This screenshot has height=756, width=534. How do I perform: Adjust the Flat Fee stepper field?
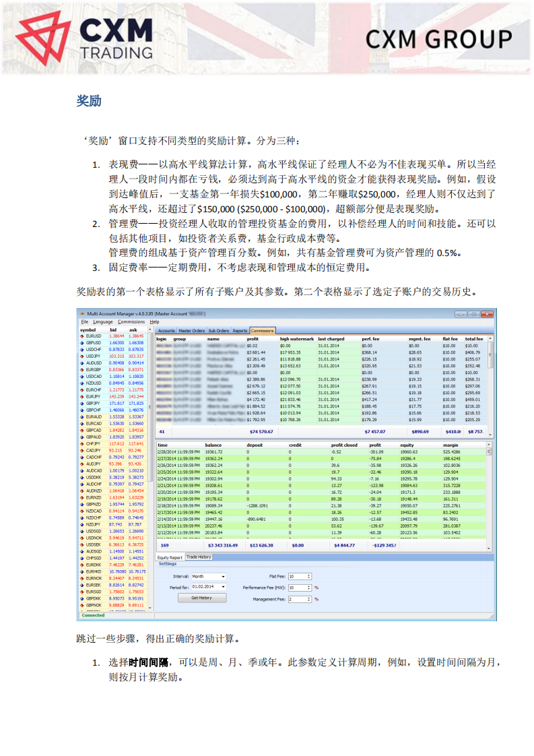(300, 577)
